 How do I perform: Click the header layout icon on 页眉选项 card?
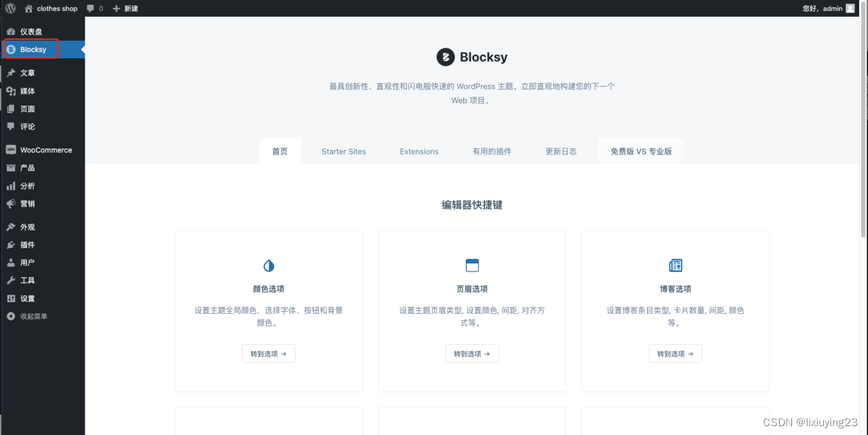pyautogui.click(x=471, y=265)
